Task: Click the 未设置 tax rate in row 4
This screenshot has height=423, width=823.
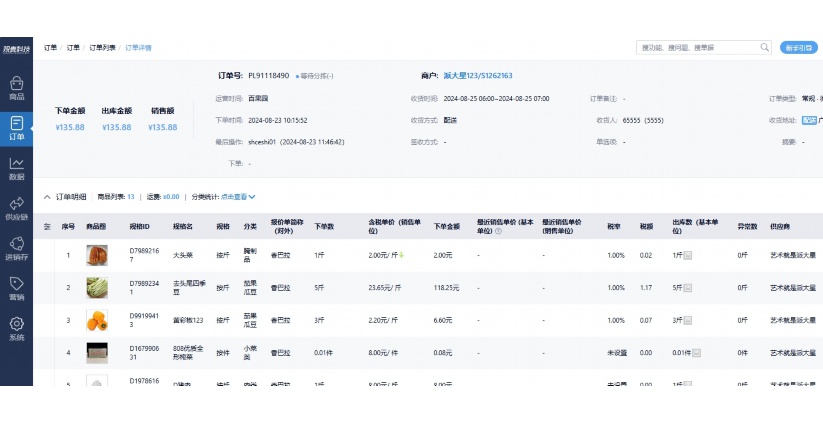Action: 617,353
